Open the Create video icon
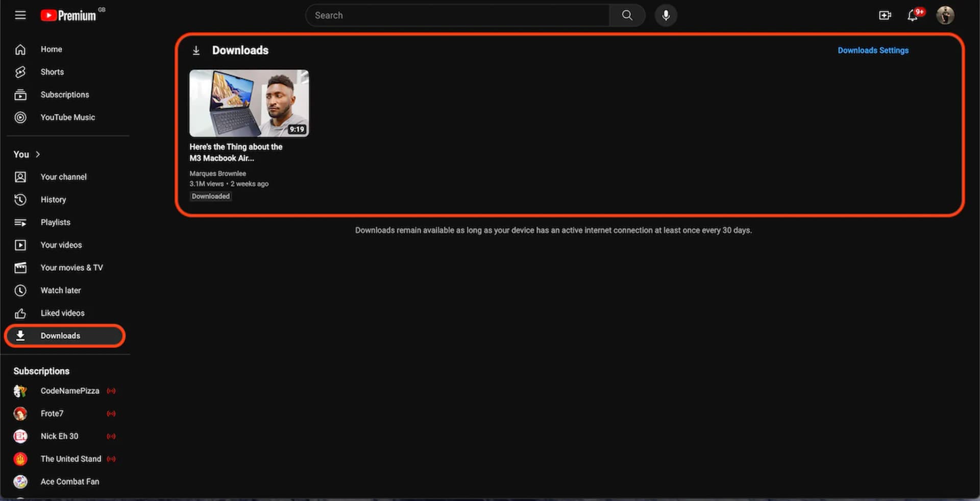This screenshot has height=501, width=980. [885, 15]
